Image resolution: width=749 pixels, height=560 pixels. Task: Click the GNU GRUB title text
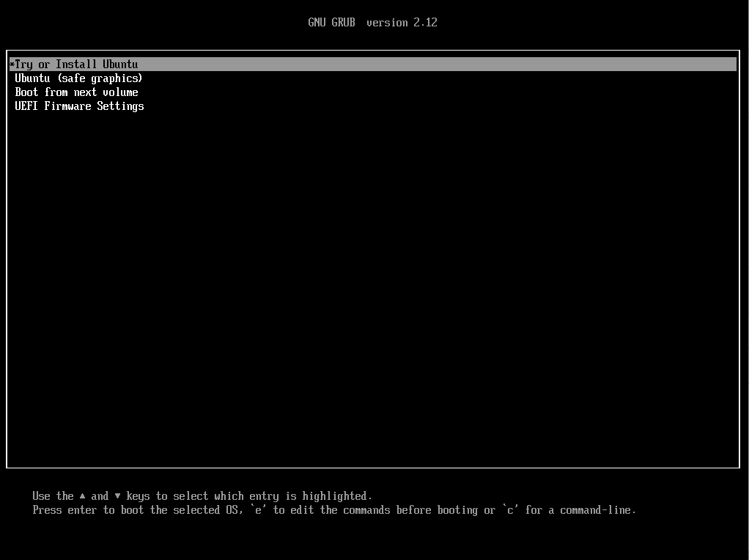pos(331,23)
